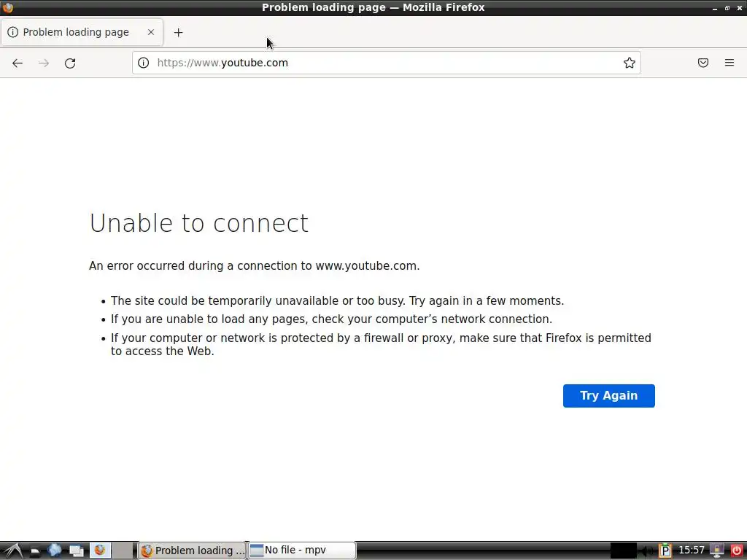This screenshot has width=747, height=560.
Task: Click the show desktop windows icon
Action: click(x=76, y=551)
